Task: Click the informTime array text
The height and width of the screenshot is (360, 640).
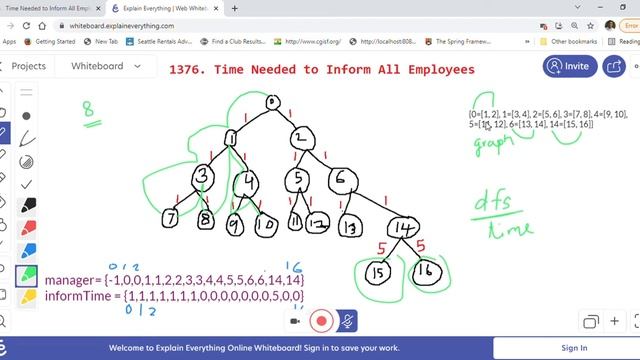Action: point(174,296)
